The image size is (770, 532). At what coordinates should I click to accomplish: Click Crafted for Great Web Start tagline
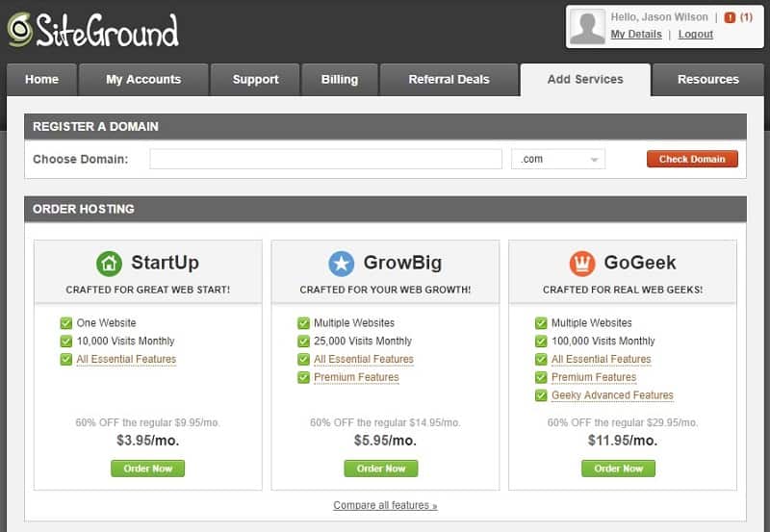point(148,290)
